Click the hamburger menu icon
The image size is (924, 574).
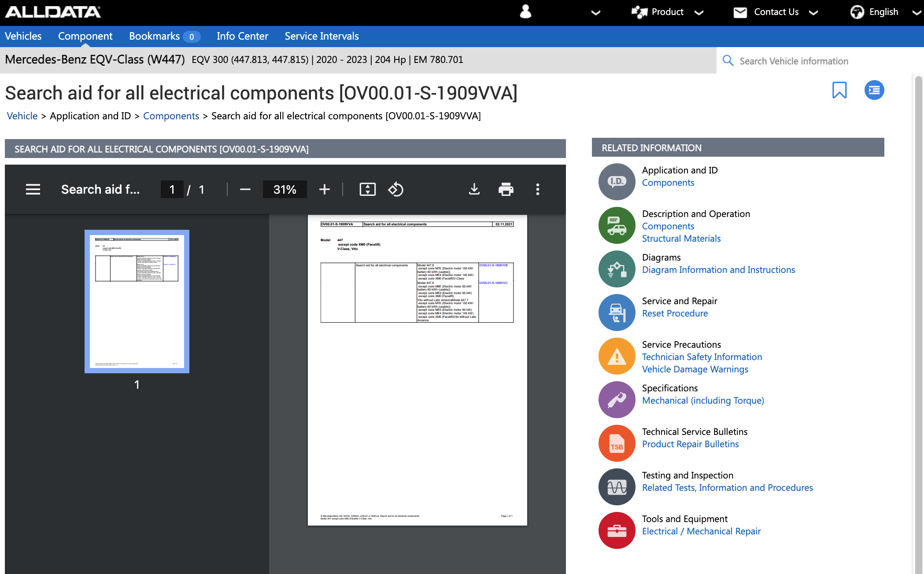coord(33,189)
